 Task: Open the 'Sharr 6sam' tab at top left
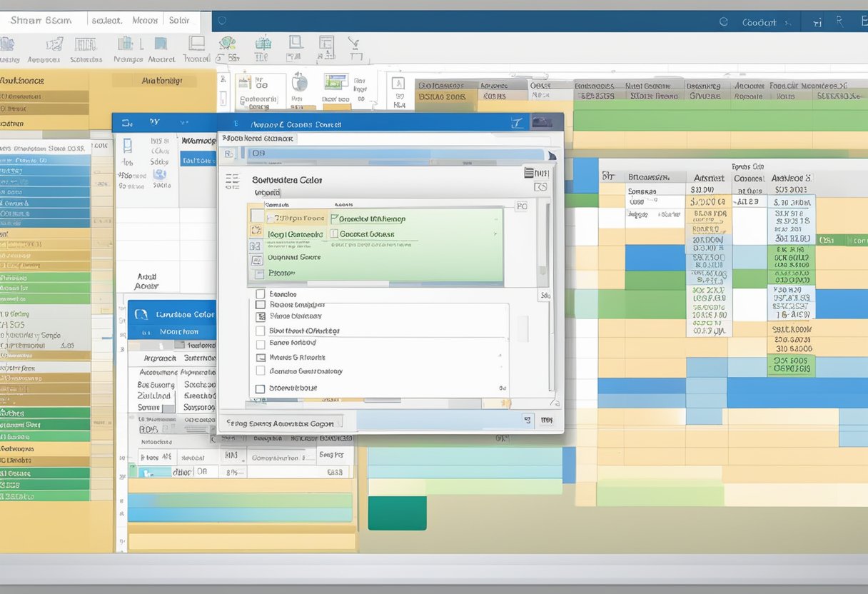pos(40,21)
